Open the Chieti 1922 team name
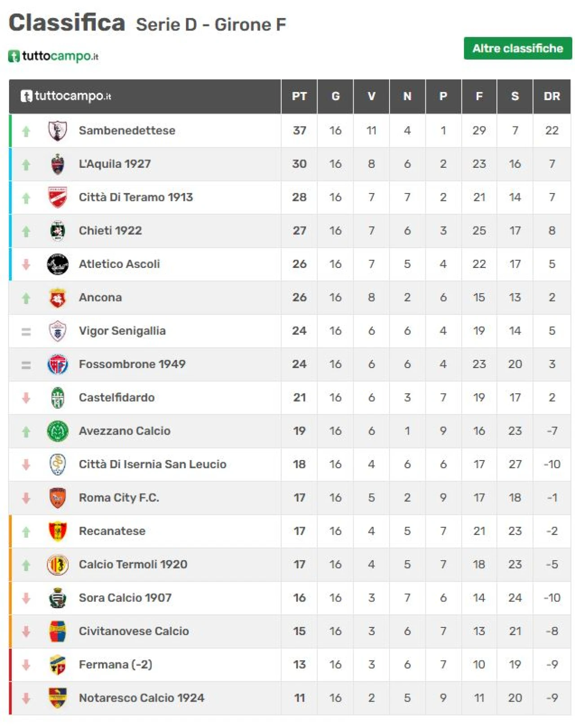 pyautogui.click(x=111, y=231)
